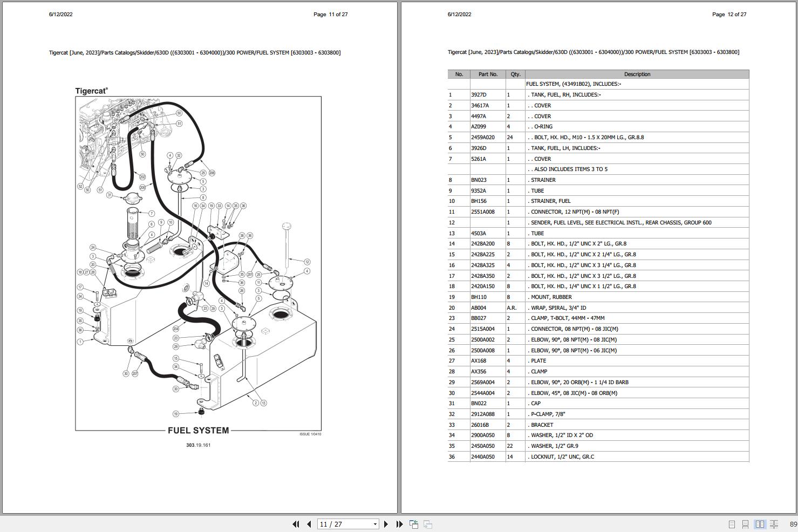Viewport: 798px width, 532px height.
Task: Click part number 2459A020
Action: click(x=483, y=138)
